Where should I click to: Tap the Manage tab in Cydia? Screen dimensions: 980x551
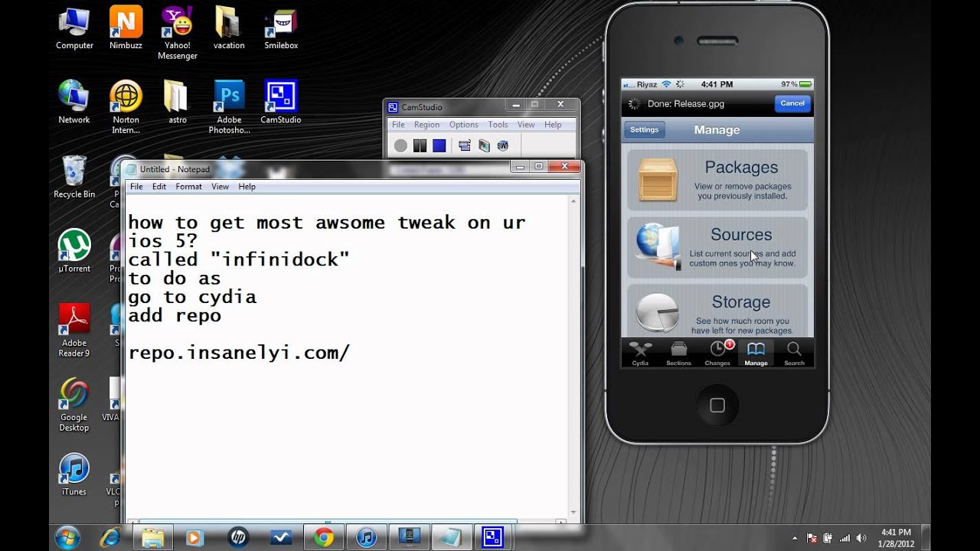click(x=756, y=353)
